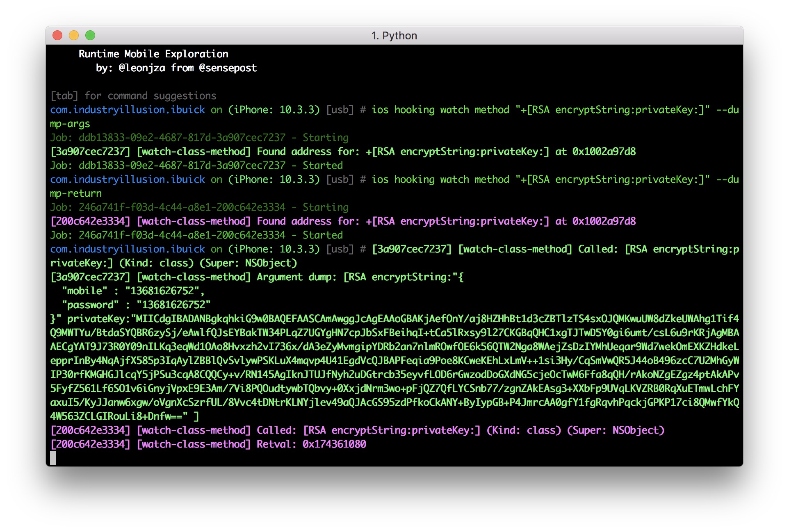Click '[tab] for command suggestions' hint
Screen dimensions: 789x532
click(x=133, y=96)
